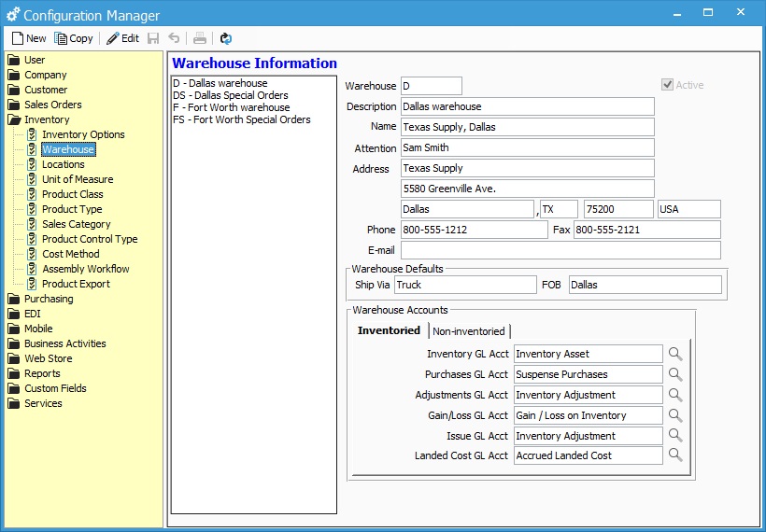Click the Edit pencil icon
The image size is (766, 532).
(112, 38)
